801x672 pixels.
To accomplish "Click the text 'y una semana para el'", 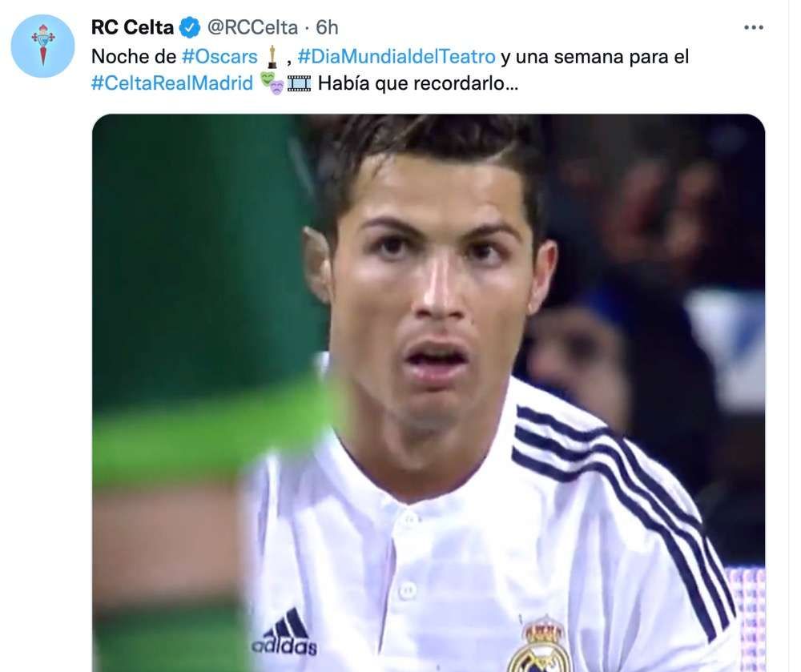I will (x=594, y=57).
